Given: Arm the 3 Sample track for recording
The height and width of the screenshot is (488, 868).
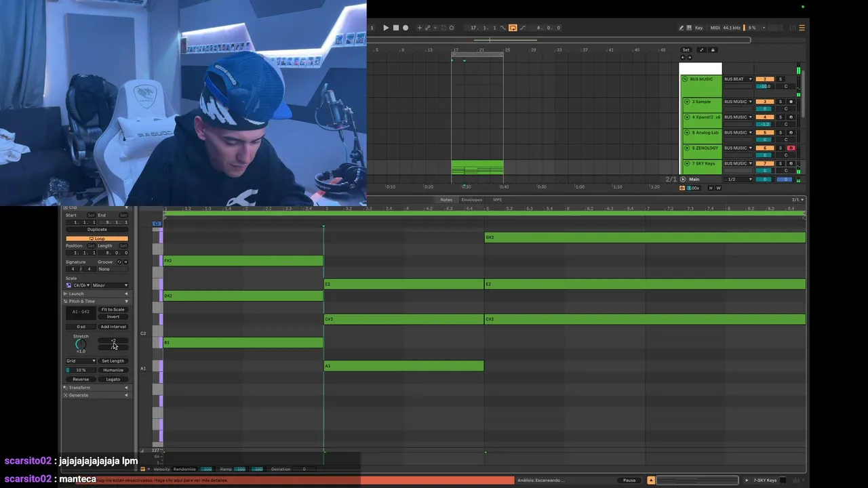Looking at the screenshot, I should [791, 102].
